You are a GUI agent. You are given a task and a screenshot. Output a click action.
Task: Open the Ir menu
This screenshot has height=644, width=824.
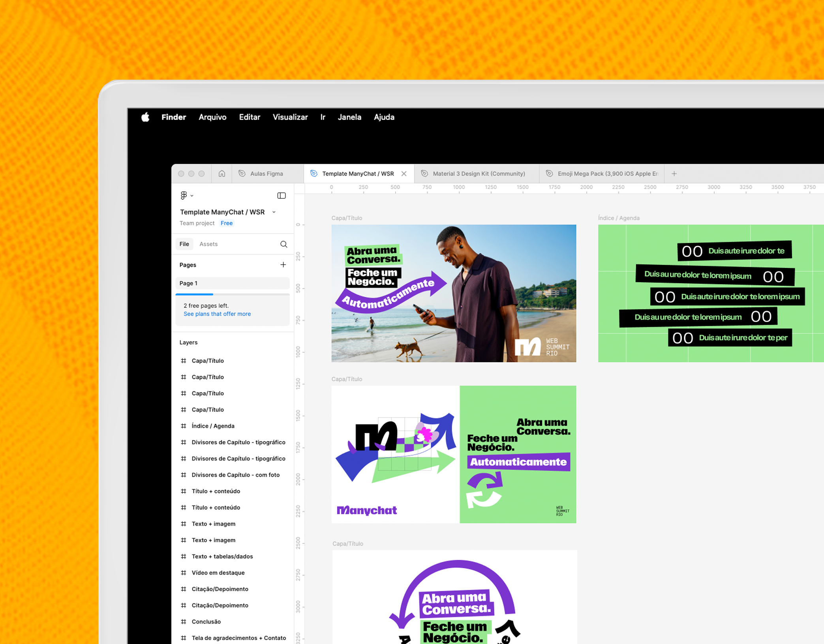pyautogui.click(x=323, y=117)
